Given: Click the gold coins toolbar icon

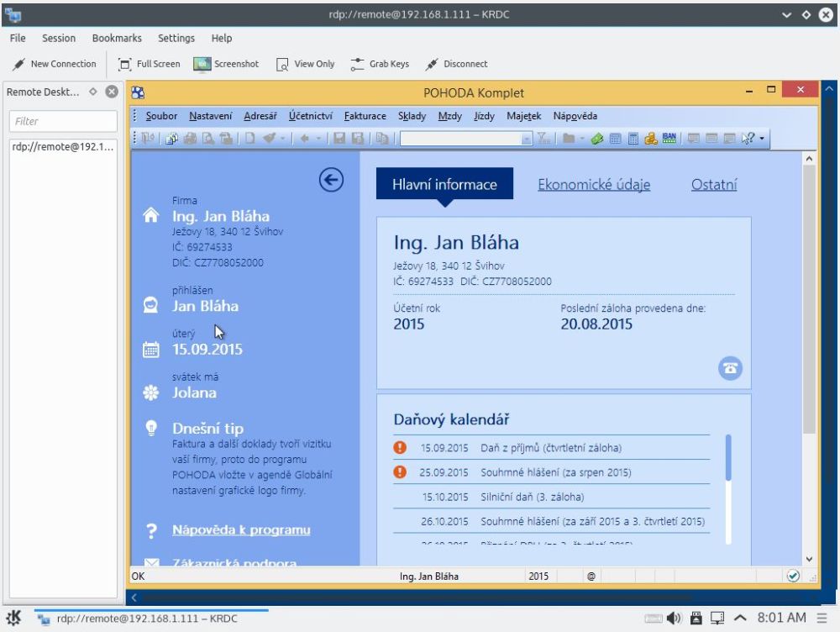Looking at the screenshot, I should 651,139.
